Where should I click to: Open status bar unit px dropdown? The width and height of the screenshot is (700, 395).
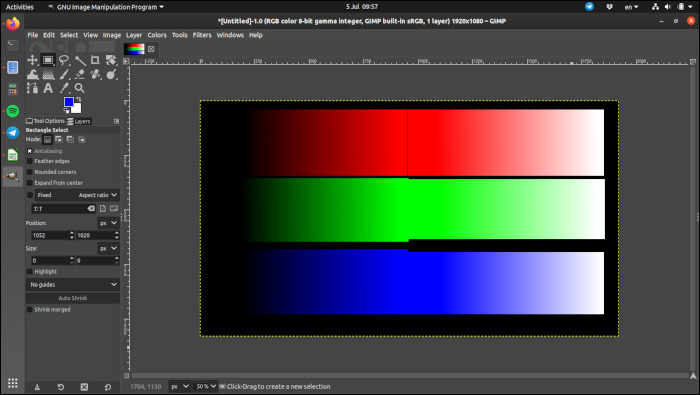(179, 387)
